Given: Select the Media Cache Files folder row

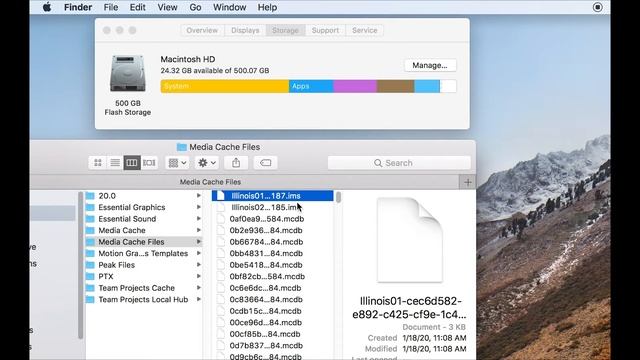Looking at the screenshot, I should 144,242.
